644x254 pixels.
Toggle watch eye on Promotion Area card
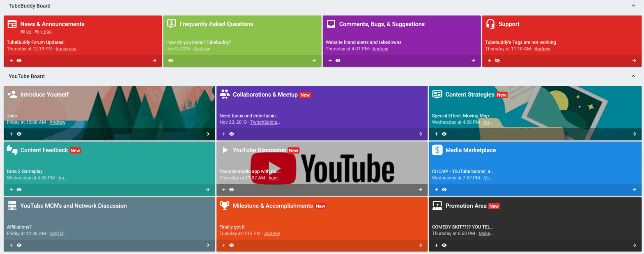(x=444, y=245)
